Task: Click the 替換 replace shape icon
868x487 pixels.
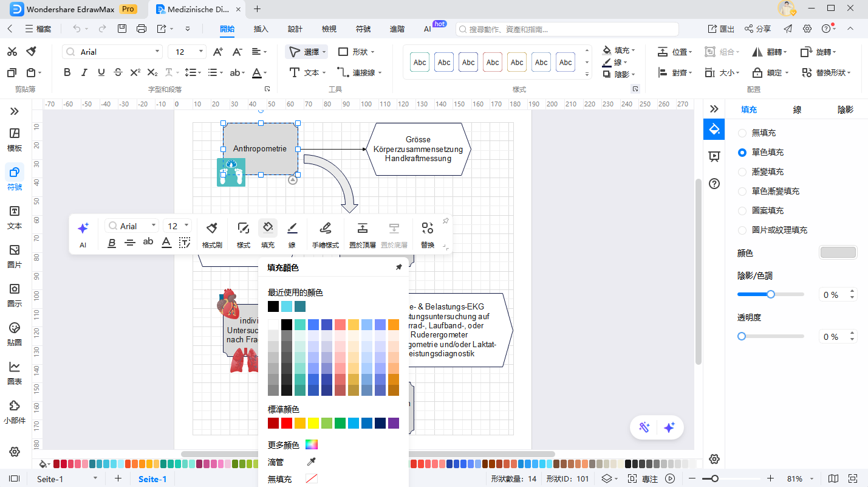Action: tap(428, 229)
